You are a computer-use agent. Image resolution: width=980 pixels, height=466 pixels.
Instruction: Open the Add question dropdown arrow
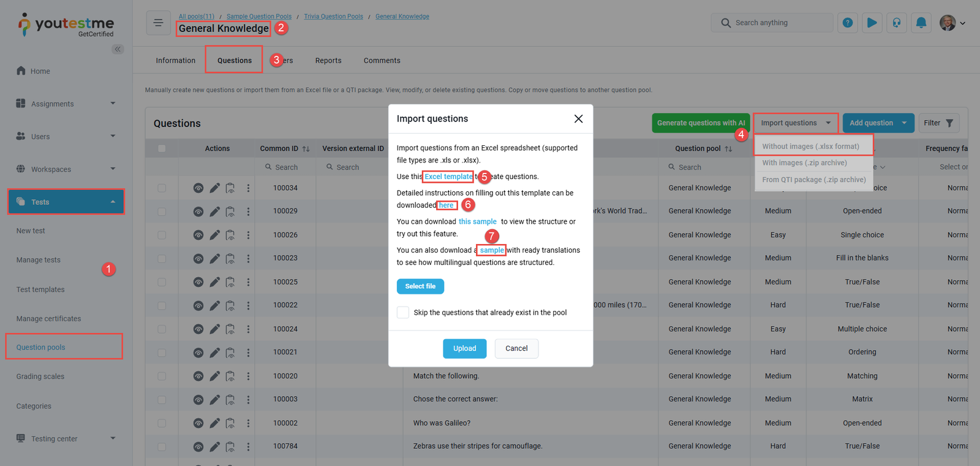click(904, 123)
